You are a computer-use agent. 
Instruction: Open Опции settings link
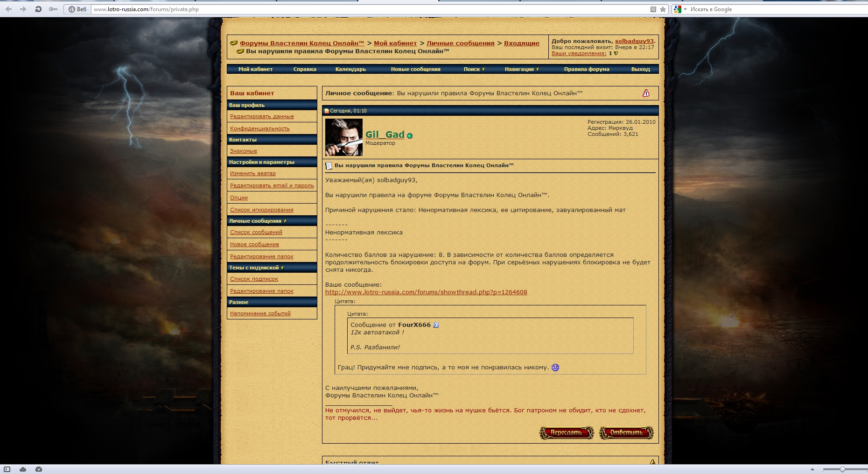(x=239, y=198)
